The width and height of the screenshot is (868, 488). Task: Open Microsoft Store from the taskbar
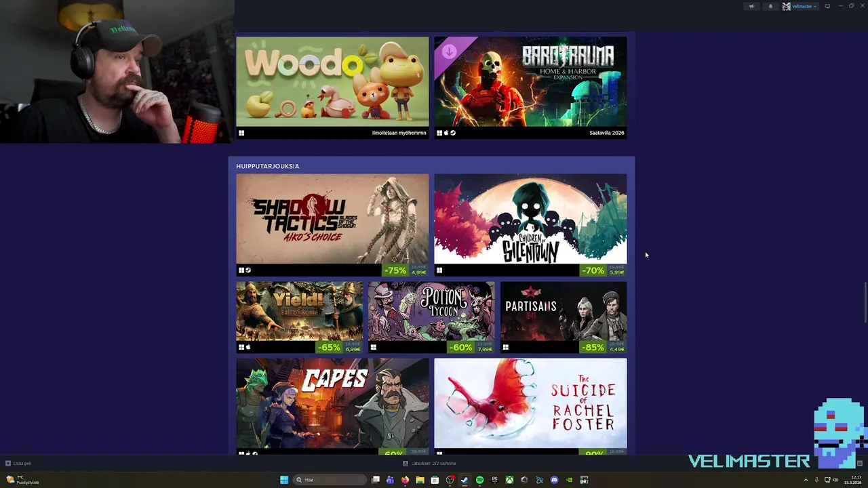click(435, 480)
